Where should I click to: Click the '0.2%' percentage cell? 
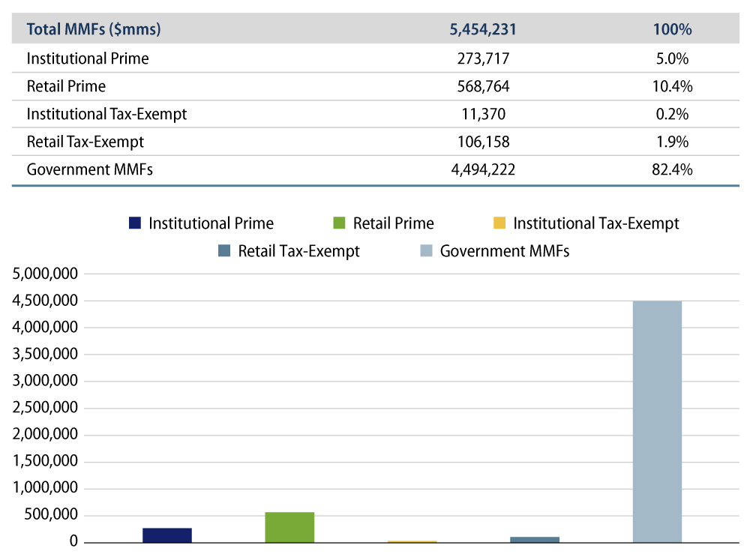tap(673, 114)
